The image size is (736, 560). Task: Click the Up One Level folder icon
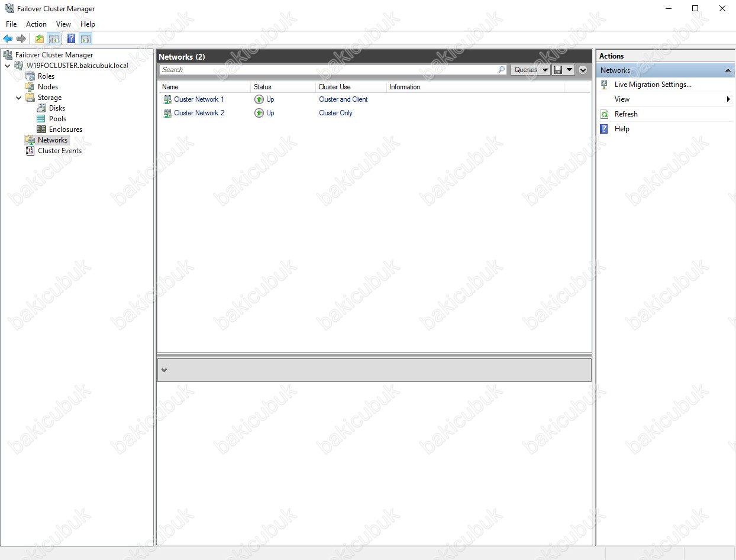click(x=40, y=39)
